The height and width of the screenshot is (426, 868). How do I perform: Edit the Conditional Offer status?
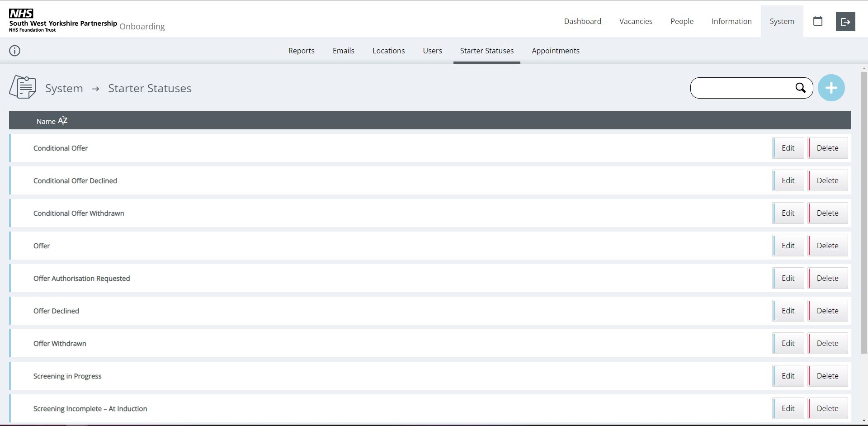[x=788, y=148]
